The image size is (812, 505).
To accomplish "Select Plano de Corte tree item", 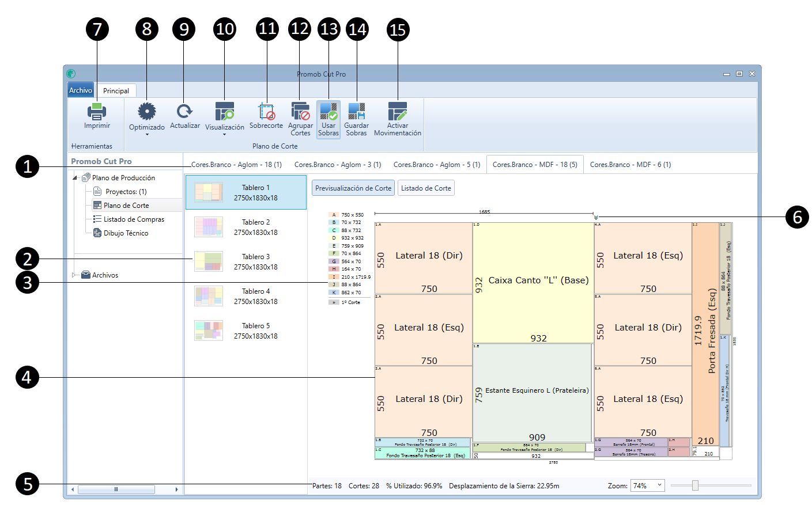I will point(126,206).
